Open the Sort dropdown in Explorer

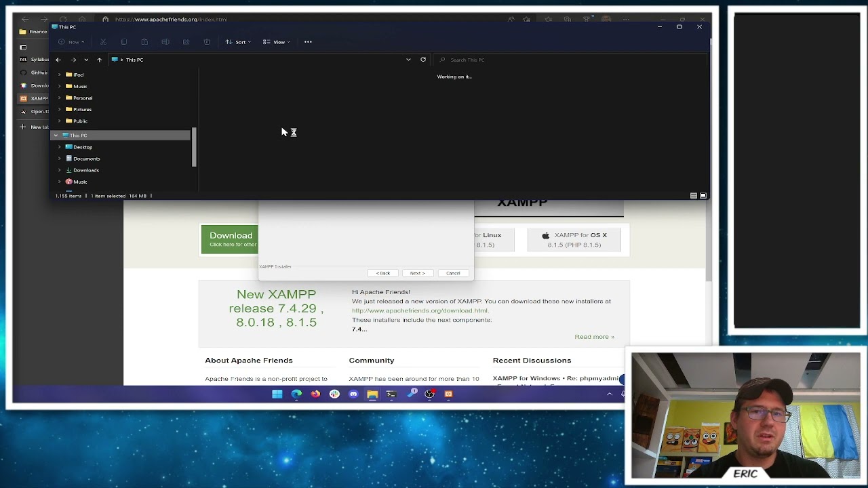coord(238,42)
